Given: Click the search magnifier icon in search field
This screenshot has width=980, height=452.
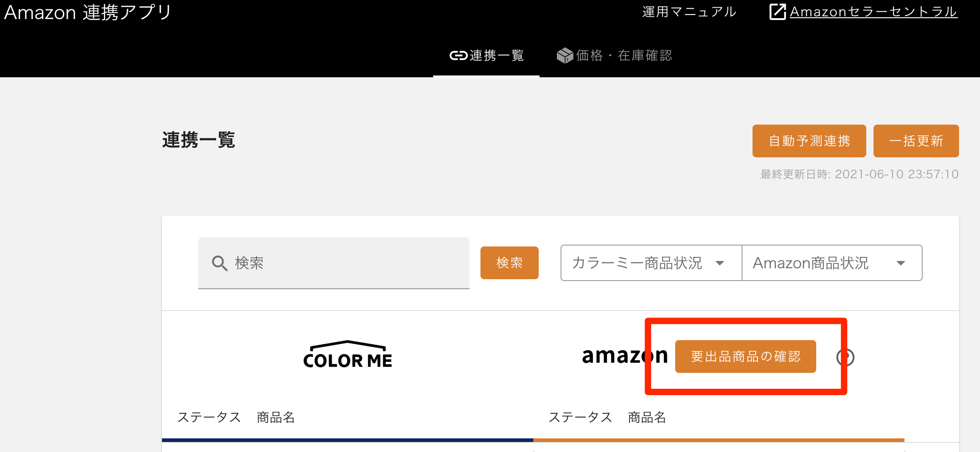Looking at the screenshot, I should [220, 263].
